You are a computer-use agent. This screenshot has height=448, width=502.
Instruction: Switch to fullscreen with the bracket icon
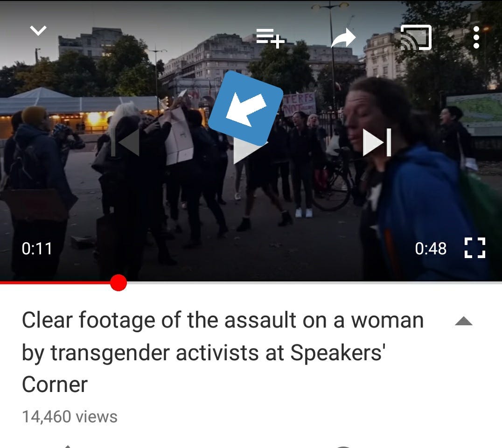pos(475,248)
